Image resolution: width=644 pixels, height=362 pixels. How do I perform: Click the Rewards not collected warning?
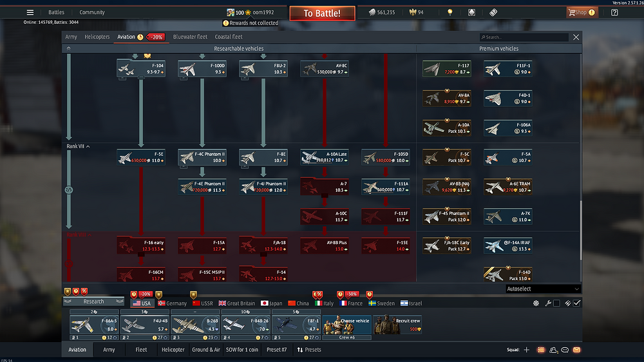(251, 23)
